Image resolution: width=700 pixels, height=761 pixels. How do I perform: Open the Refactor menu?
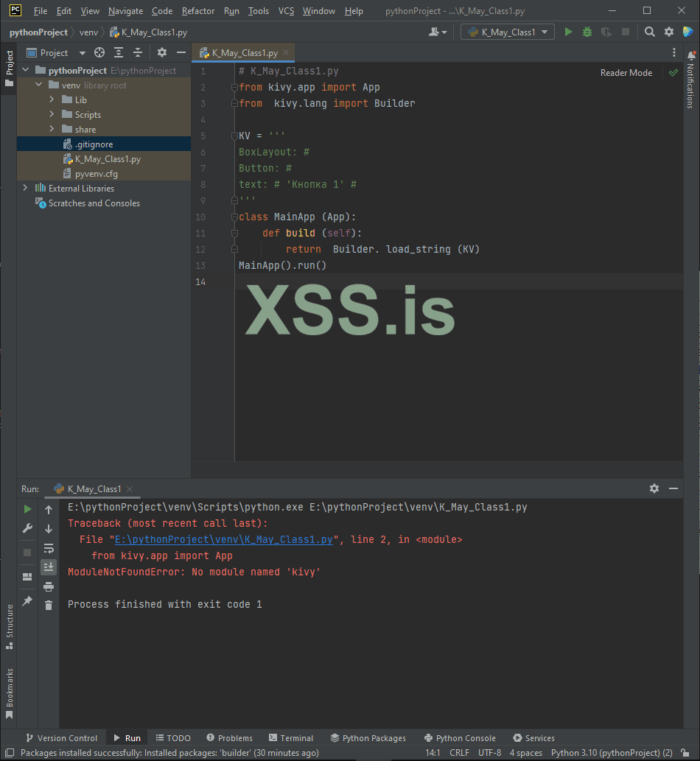click(198, 10)
